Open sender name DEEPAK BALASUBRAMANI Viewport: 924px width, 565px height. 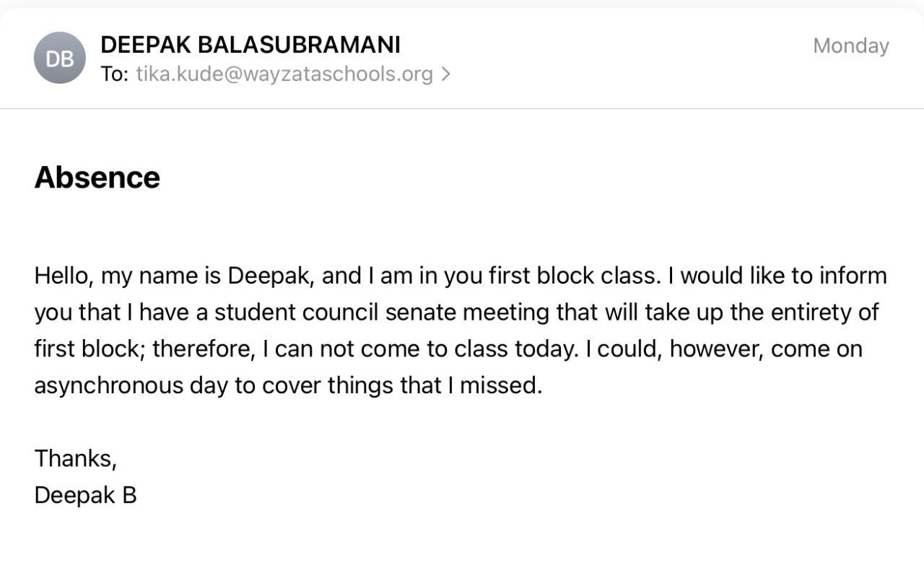[250, 45]
